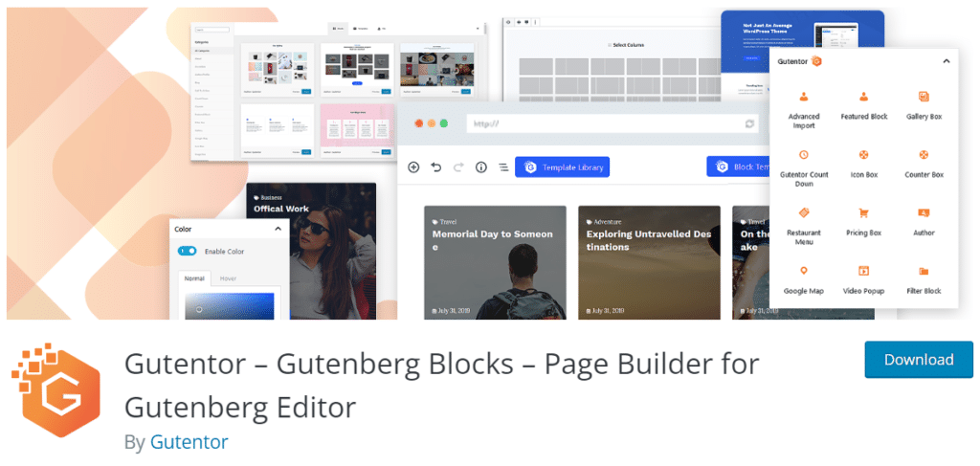Open the content info circle icon

[480, 166]
